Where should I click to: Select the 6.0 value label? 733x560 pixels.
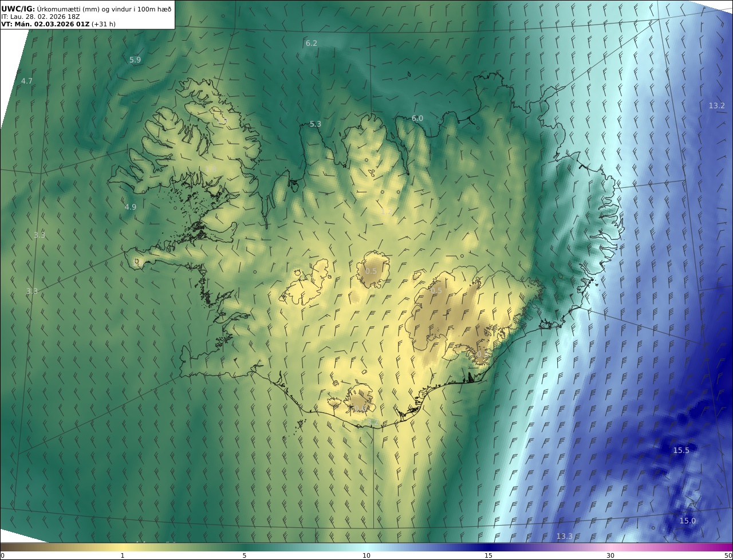[x=417, y=118]
